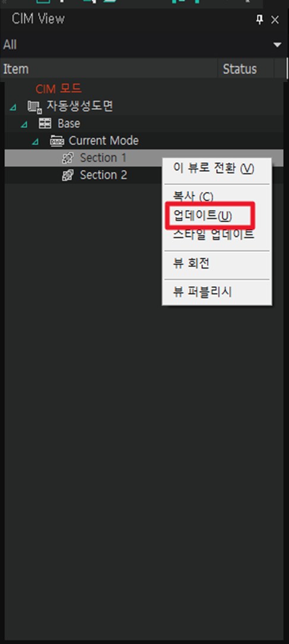This screenshot has width=289, height=644.
Task: Click the Section 1 view icon
Action: pos(68,158)
